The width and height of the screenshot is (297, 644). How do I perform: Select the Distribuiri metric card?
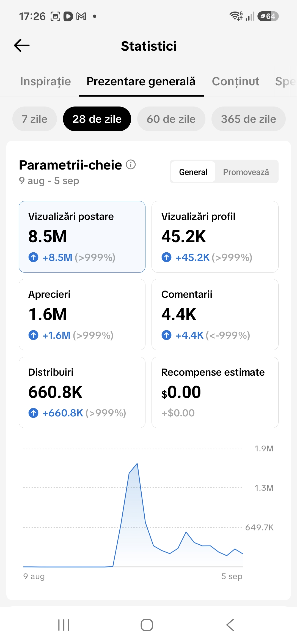point(82,392)
